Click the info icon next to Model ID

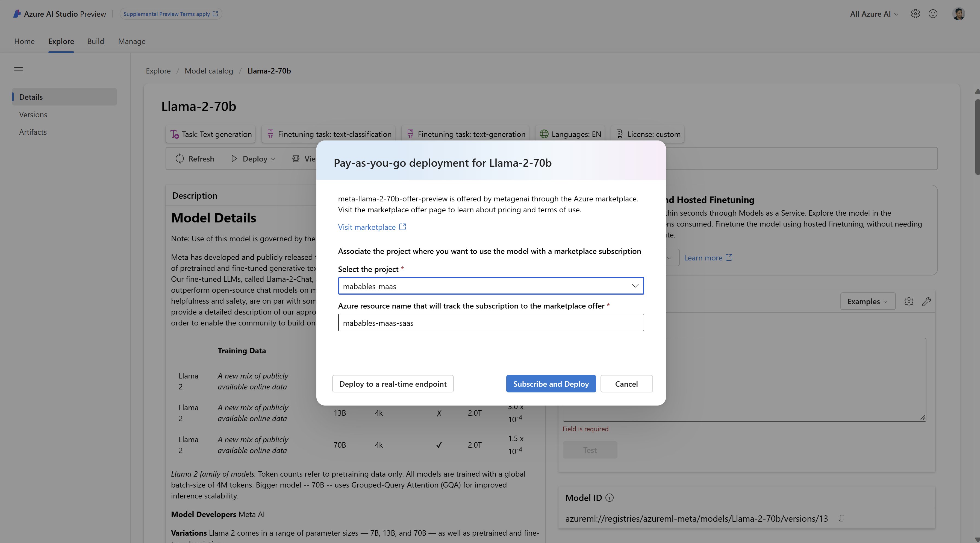pyautogui.click(x=610, y=497)
